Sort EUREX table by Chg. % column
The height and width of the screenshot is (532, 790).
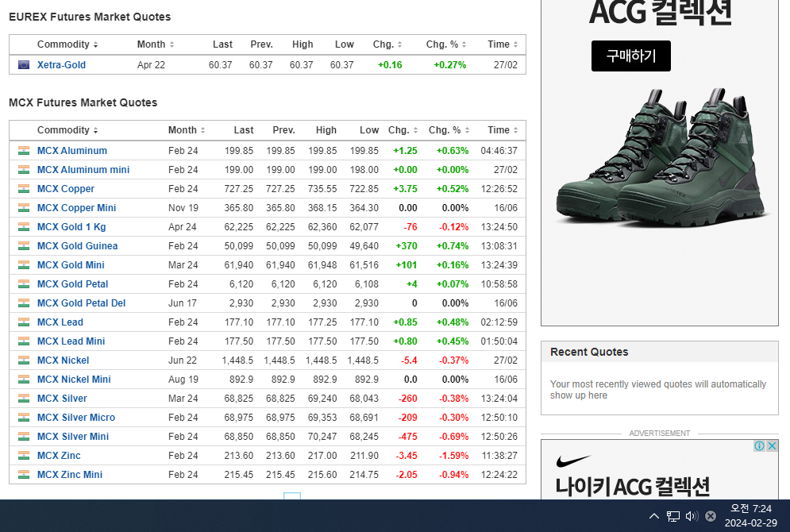click(x=446, y=44)
